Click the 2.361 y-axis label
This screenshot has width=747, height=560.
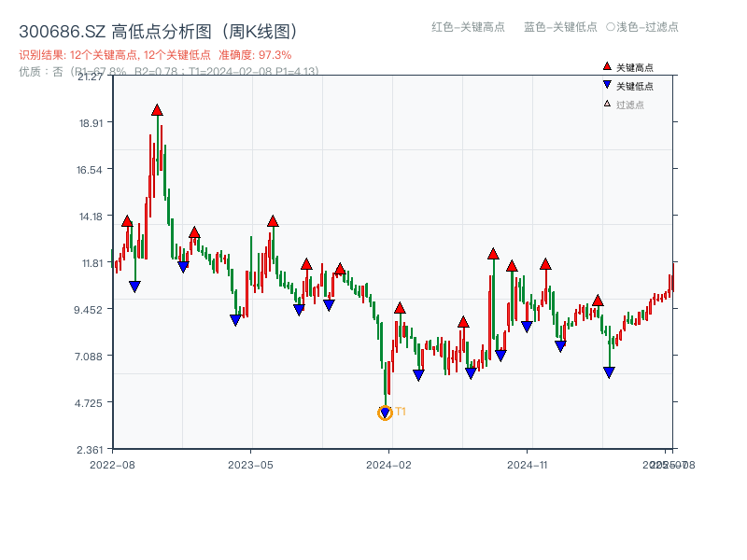click(x=90, y=450)
